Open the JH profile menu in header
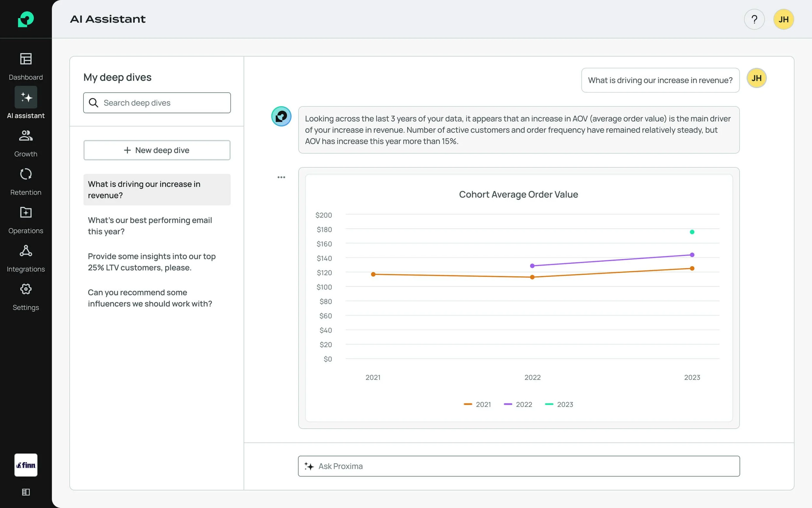 click(x=783, y=20)
